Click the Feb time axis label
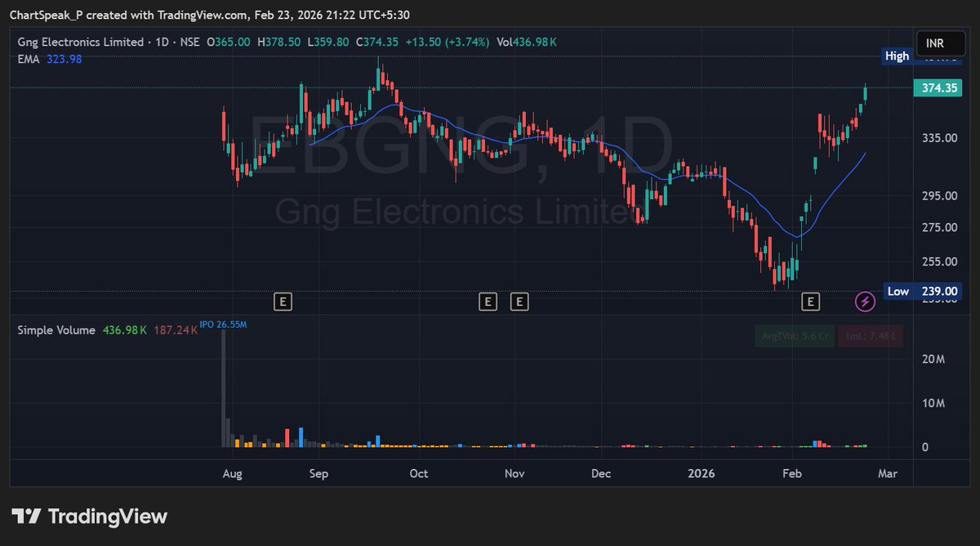The height and width of the screenshot is (546, 980). [x=791, y=474]
